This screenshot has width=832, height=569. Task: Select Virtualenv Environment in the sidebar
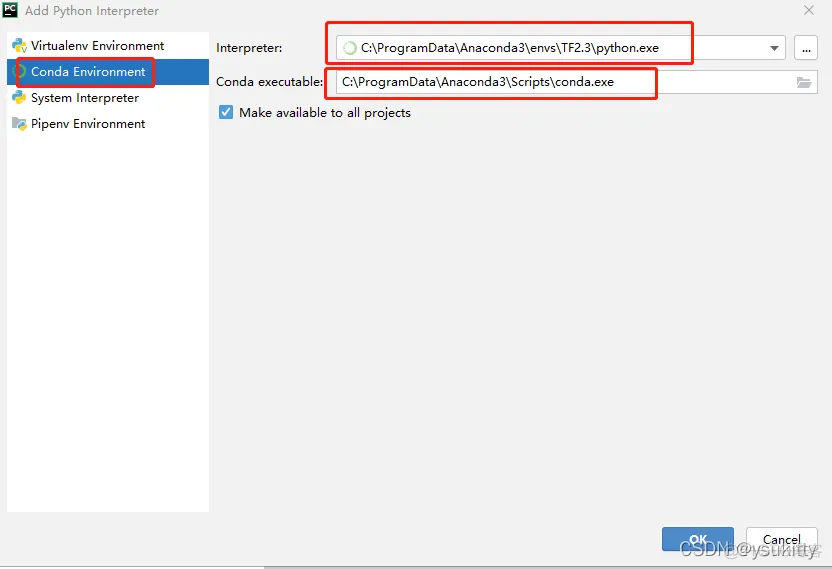[97, 46]
